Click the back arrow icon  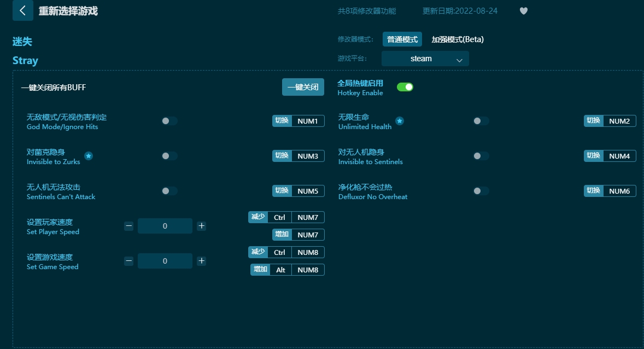pos(22,11)
